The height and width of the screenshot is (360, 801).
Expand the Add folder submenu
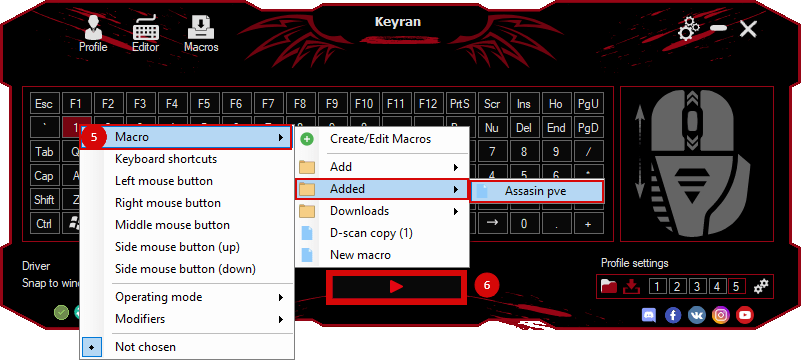pyautogui.click(x=455, y=167)
